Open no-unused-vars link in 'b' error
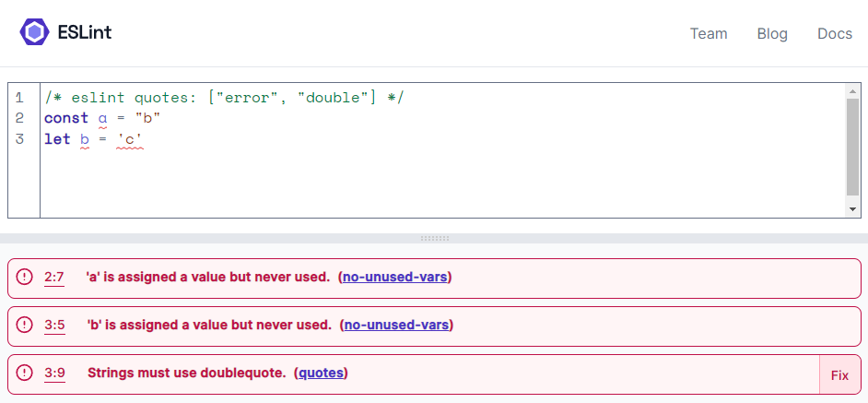 (396, 325)
